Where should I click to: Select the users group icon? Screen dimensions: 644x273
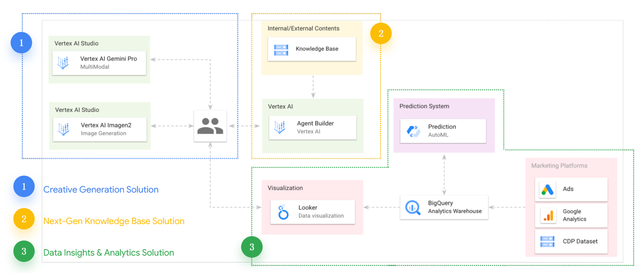point(210,126)
